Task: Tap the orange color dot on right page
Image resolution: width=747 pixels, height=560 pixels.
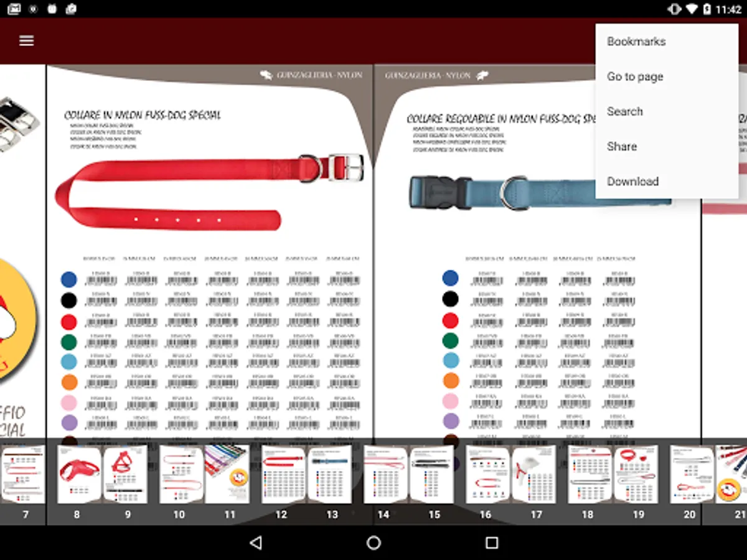Action: point(450,381)
